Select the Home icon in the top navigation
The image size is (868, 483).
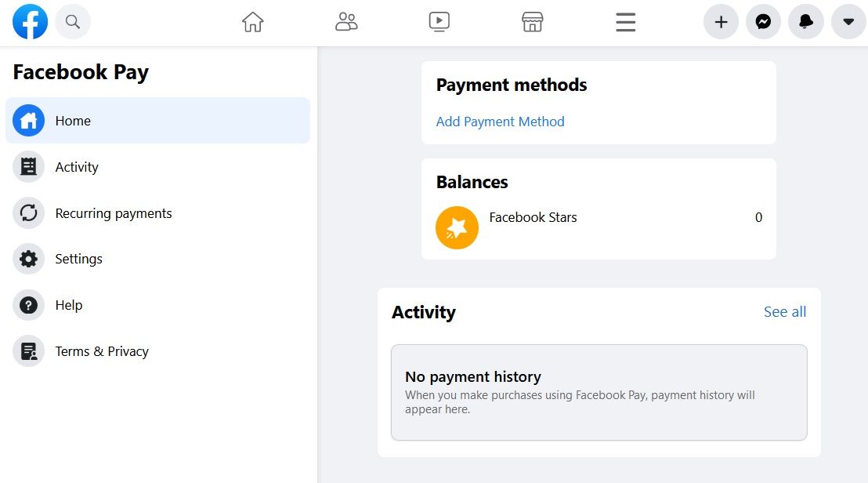tap(252, 21)
